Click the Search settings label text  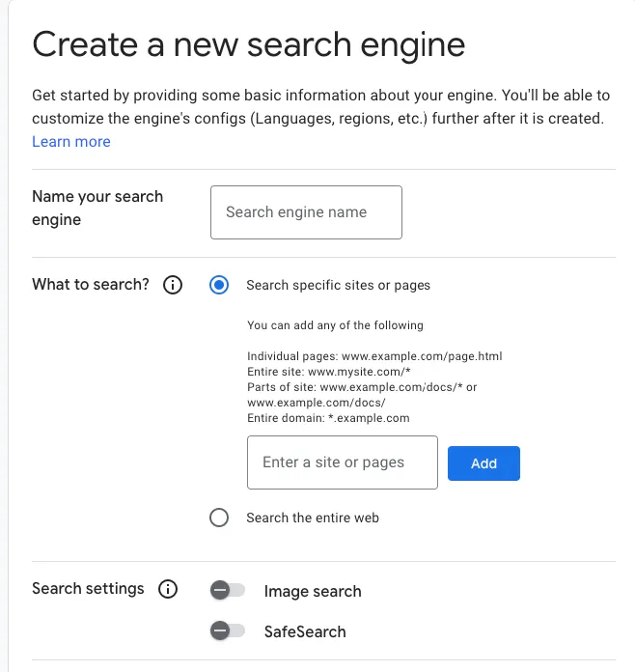pos(88,589)
